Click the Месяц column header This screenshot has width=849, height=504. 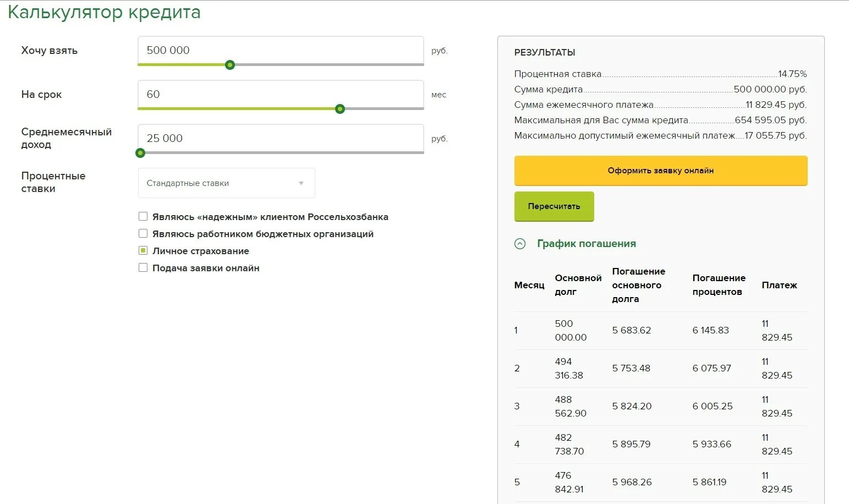[x=529, y=285]
